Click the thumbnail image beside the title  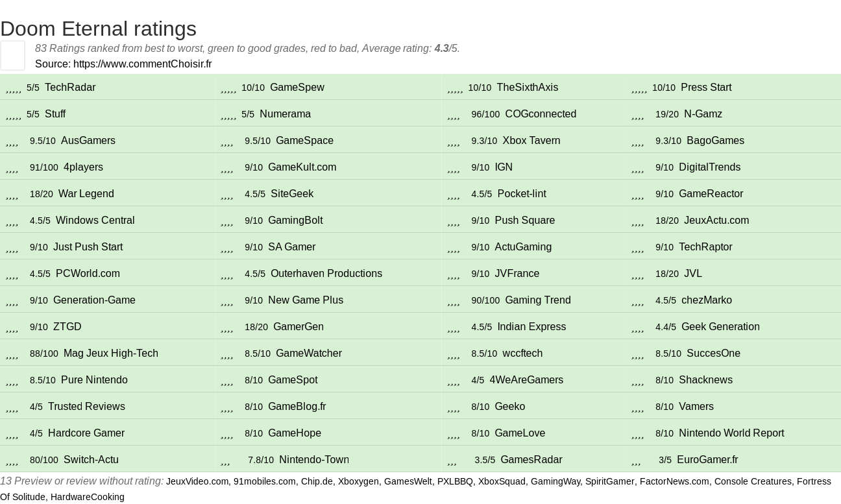click(x=13, y=55)
